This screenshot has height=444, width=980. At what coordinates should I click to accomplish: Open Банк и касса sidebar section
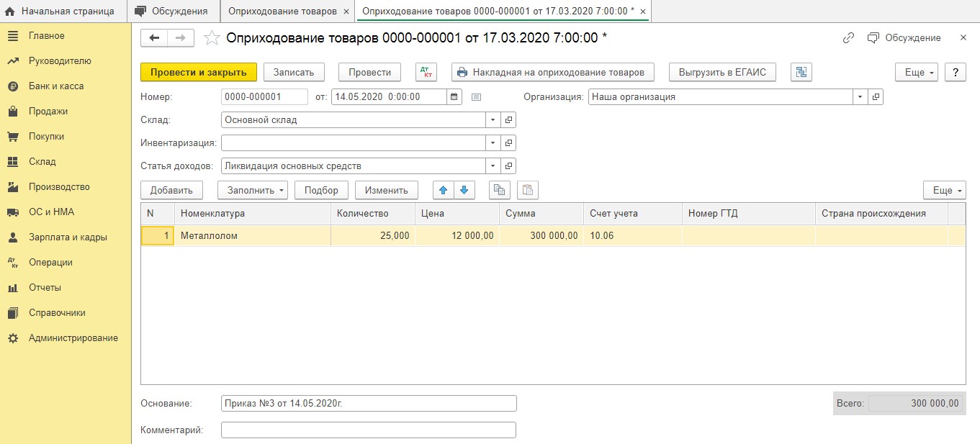click(56, 86)
